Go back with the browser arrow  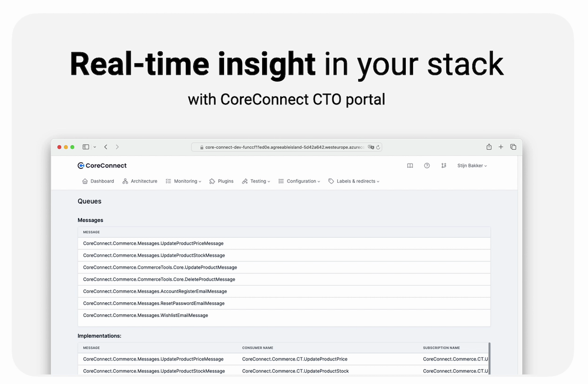coord(106,147)
